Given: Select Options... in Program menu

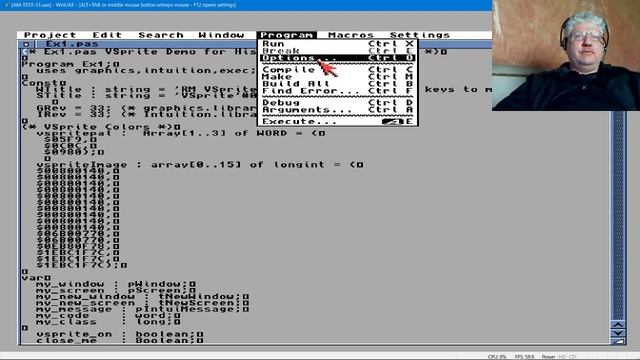Looking at the screenshot, I should [338, 58].
